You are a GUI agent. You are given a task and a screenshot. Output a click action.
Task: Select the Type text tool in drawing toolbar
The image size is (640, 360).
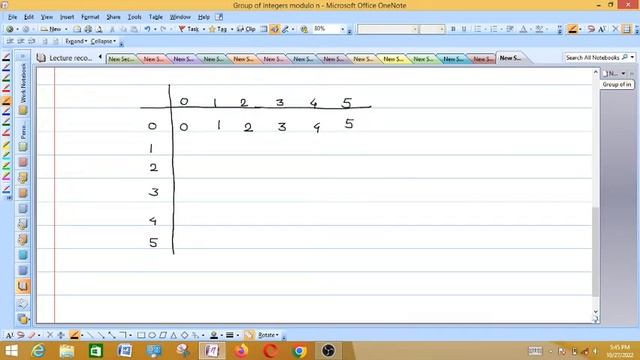point(9,335)
